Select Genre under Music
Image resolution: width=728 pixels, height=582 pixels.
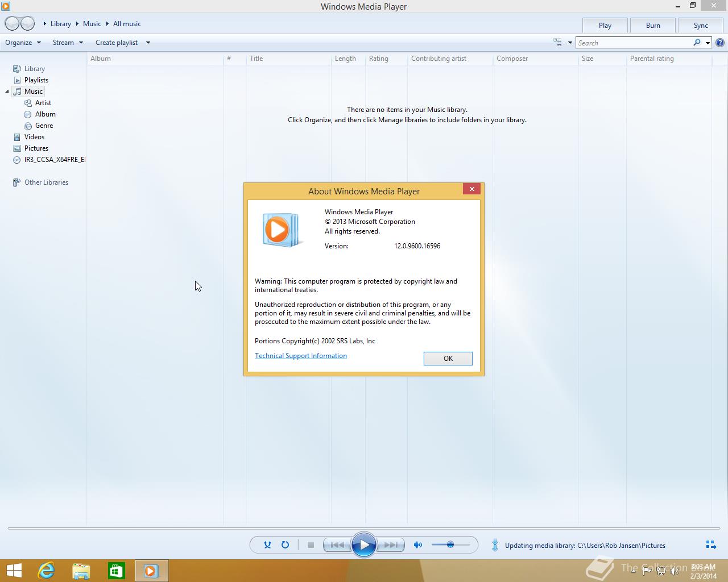click(39, 126)
